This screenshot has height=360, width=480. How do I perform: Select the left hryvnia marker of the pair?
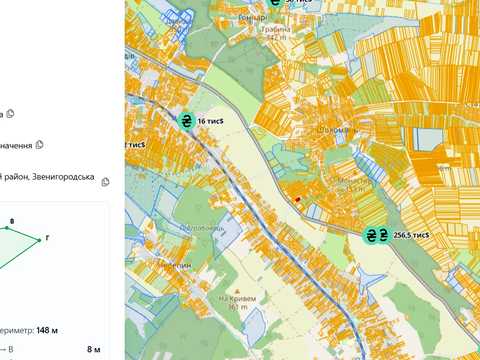click(370, 235)
